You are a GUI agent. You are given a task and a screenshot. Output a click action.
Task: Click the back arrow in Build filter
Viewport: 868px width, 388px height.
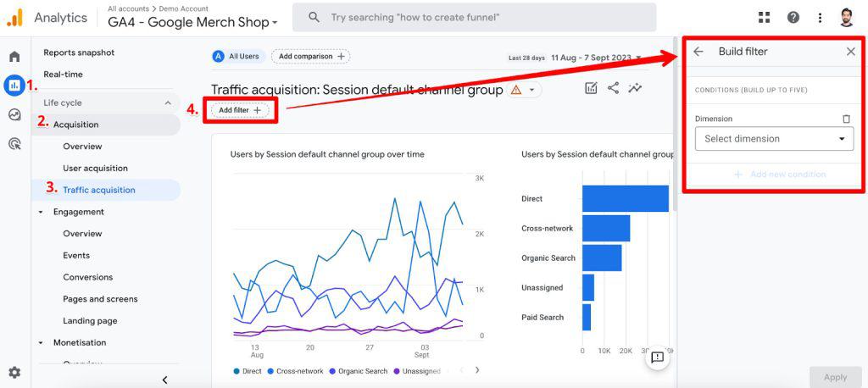click(698, 52)
